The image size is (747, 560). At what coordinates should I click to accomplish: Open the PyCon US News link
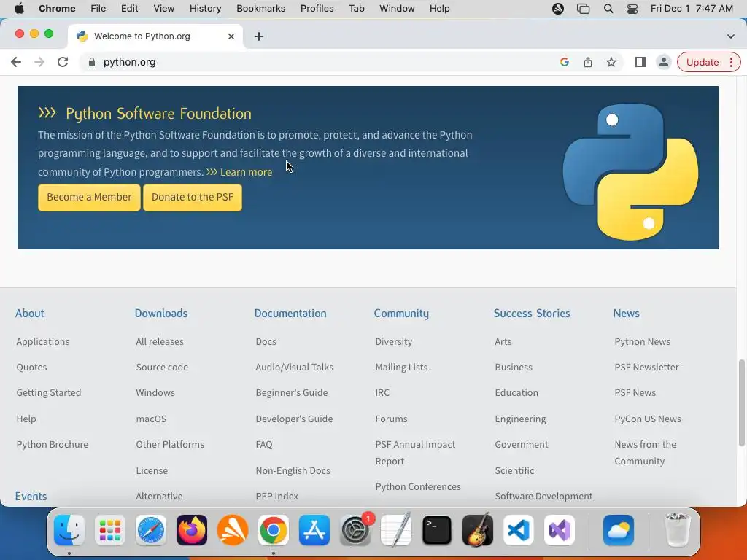pos(648,419)
